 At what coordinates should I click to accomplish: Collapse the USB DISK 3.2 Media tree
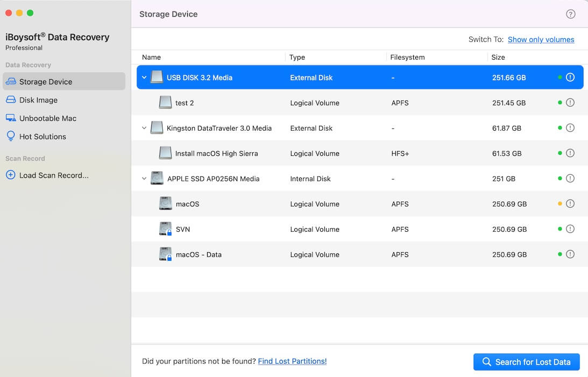click(x=144, y=77)
